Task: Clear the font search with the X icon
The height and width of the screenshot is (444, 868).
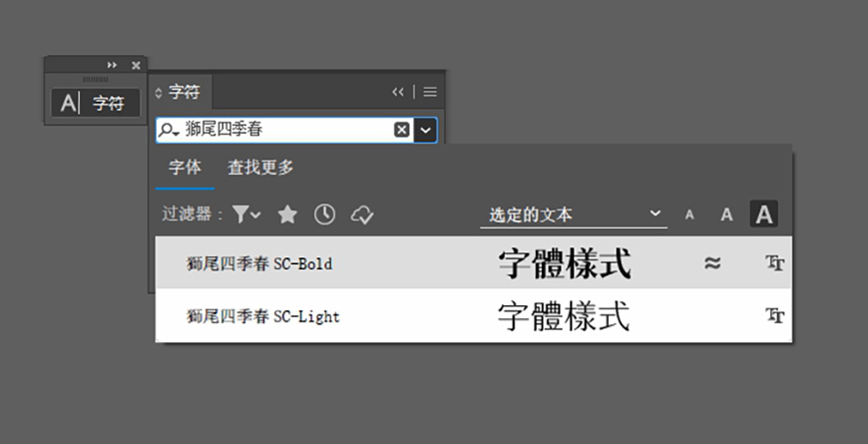Action: pyautogui.click(x=401, y=130)
